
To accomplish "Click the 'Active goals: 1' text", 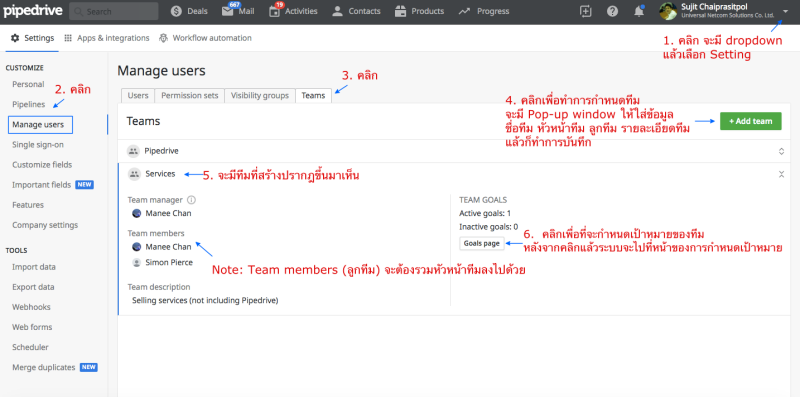I will pyautogui.click(x=485, y=213).
